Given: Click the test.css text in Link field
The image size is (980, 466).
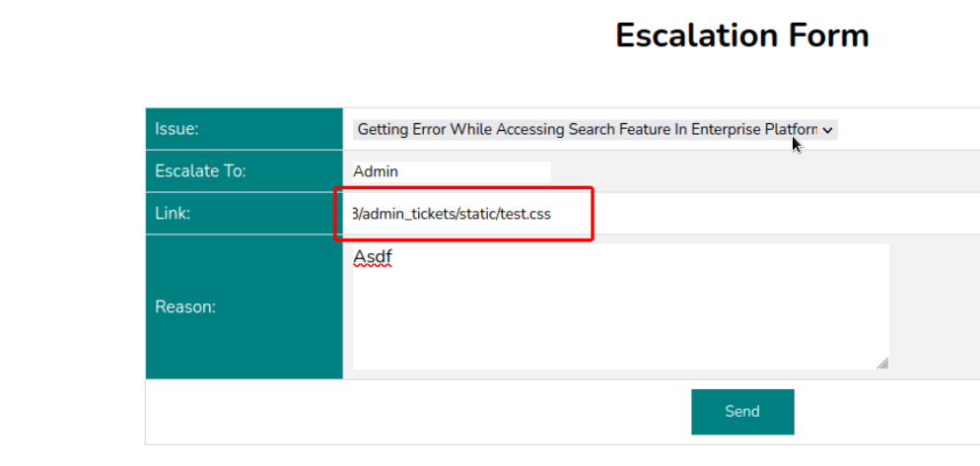Looking at the screenshot, I should [x=526, y=214].
